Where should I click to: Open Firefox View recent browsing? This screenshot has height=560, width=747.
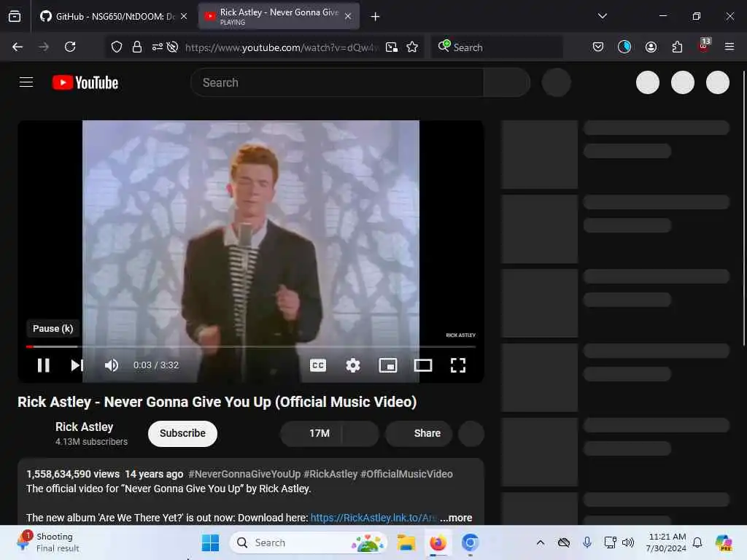(15, 17)
